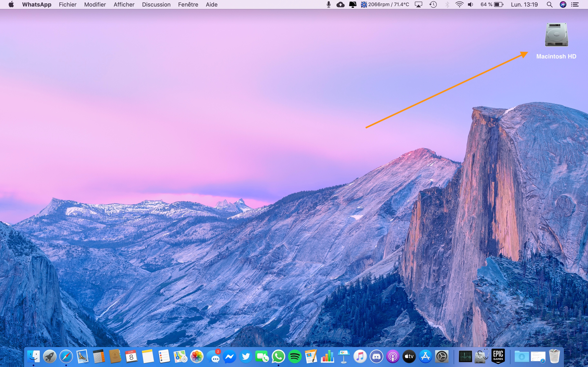Open Notification Center list icon
588x367 pixels.
point(575,5)
